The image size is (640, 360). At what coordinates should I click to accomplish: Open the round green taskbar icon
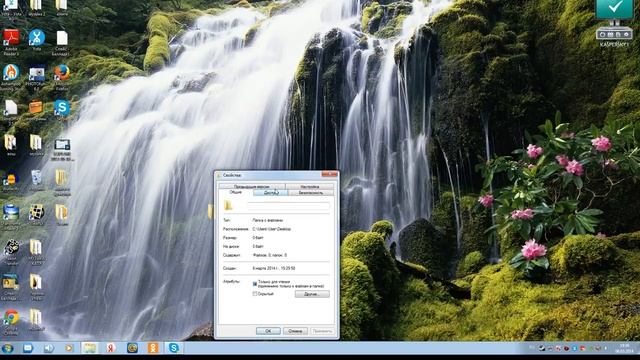point(132,348)
